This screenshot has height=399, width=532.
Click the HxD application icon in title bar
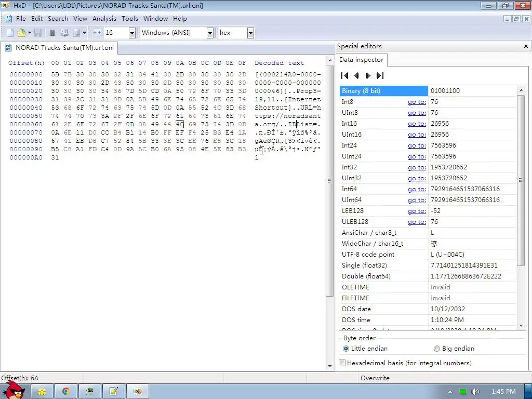pos(5,5)
